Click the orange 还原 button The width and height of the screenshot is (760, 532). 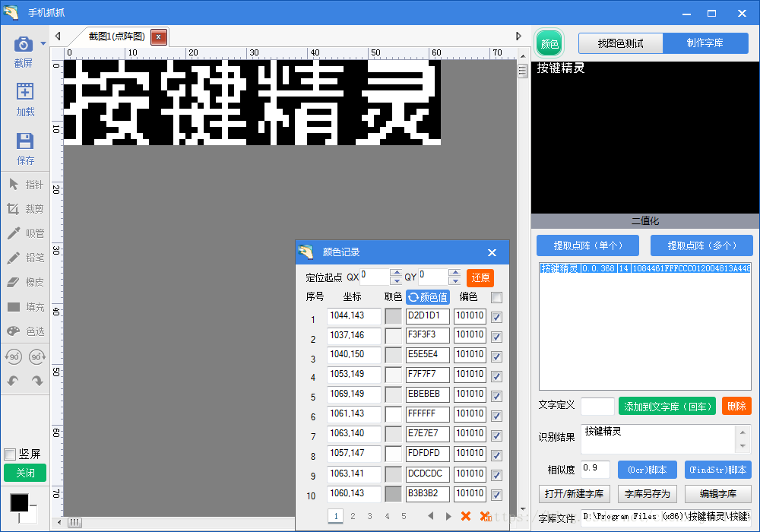480,277
